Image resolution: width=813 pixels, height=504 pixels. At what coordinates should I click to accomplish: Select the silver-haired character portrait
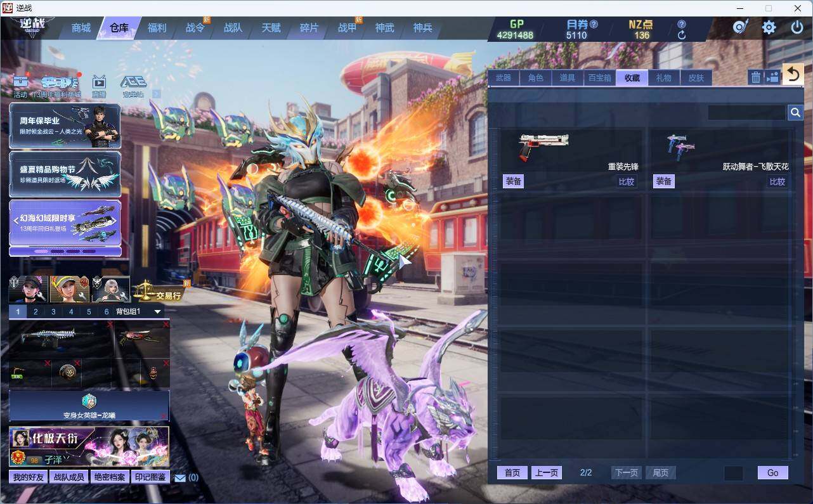(111, 289)
